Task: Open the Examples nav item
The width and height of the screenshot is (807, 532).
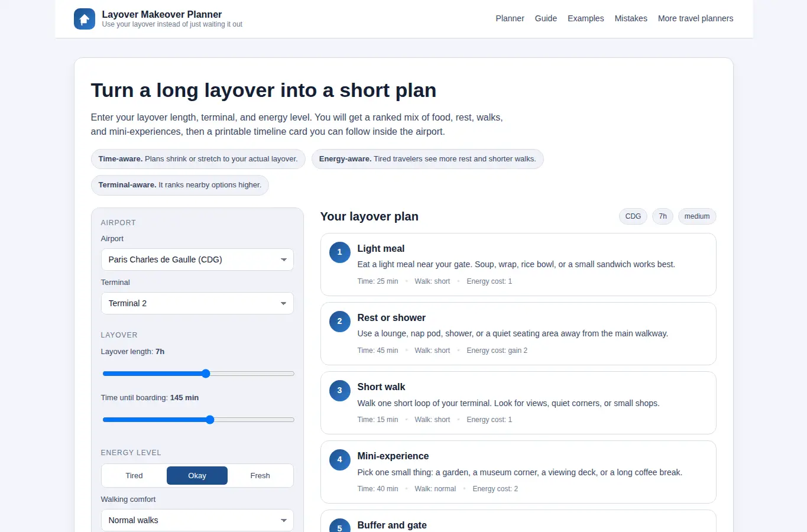Action: click(x=586, y=18)
